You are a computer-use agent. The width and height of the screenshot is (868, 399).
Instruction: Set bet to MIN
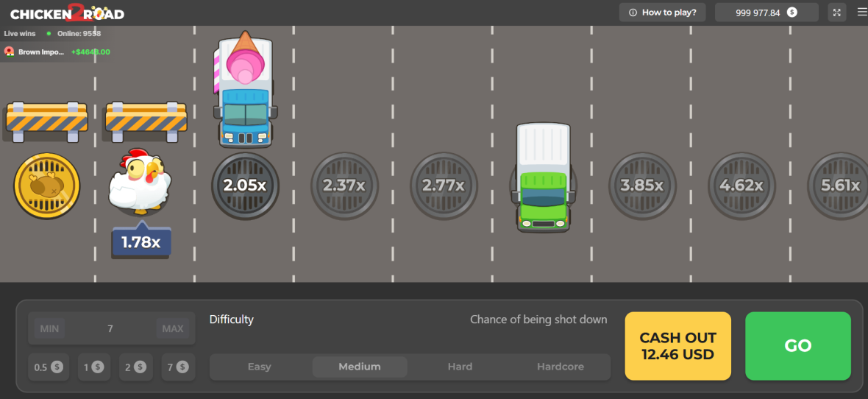click(x=49, y=328)
